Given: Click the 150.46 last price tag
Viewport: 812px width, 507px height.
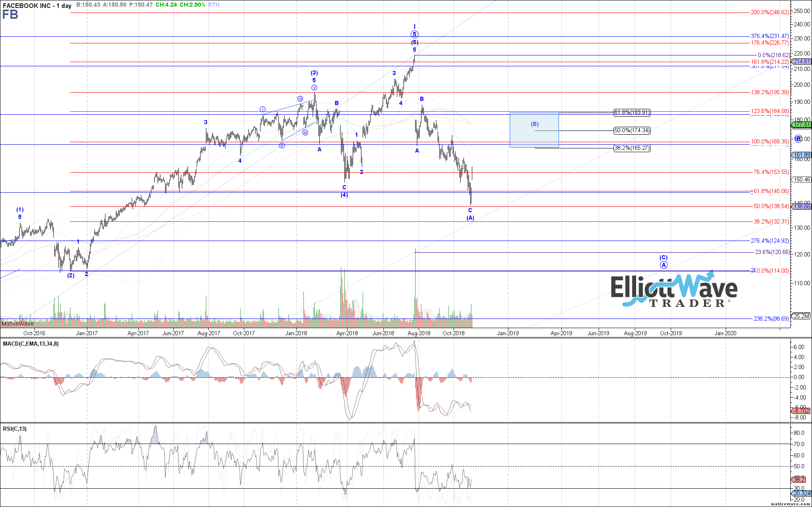Looking at the screenshot, I should pyautogui.click(x=802, y=180).
